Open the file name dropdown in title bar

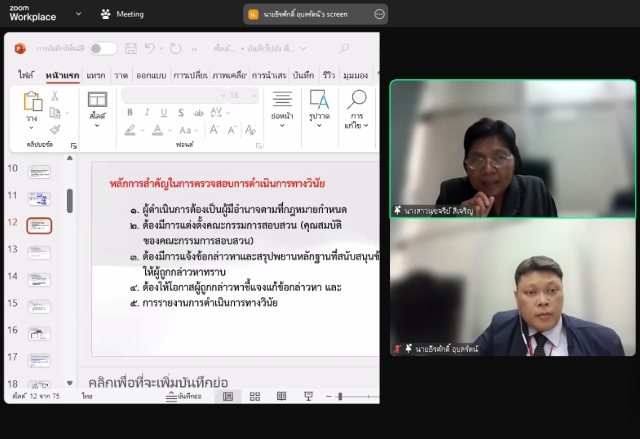click(303, 49)
